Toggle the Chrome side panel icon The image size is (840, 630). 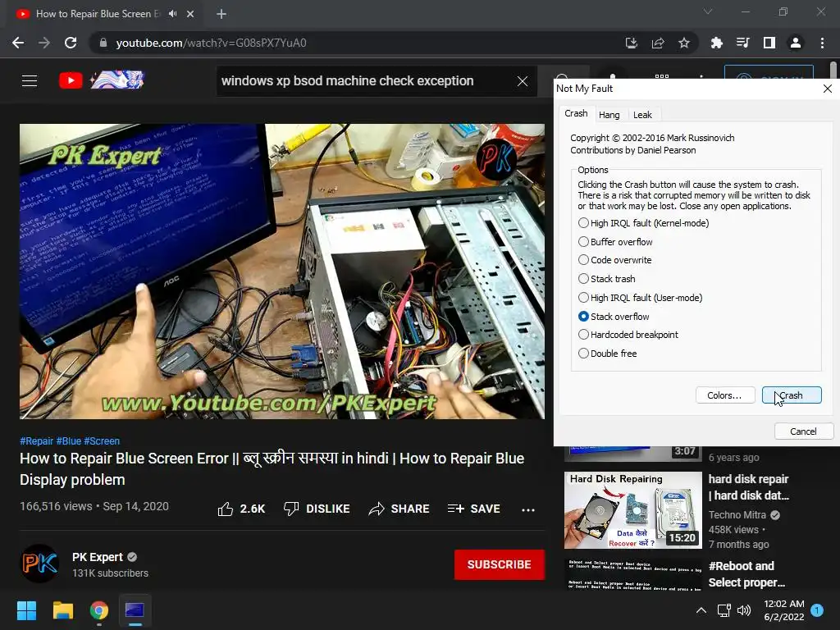(x=769, y=43)
